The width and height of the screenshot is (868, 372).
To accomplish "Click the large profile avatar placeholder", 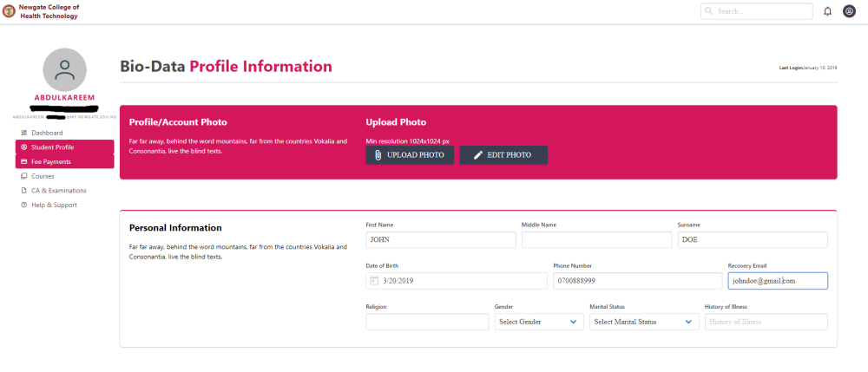I will tap(64, 70).
